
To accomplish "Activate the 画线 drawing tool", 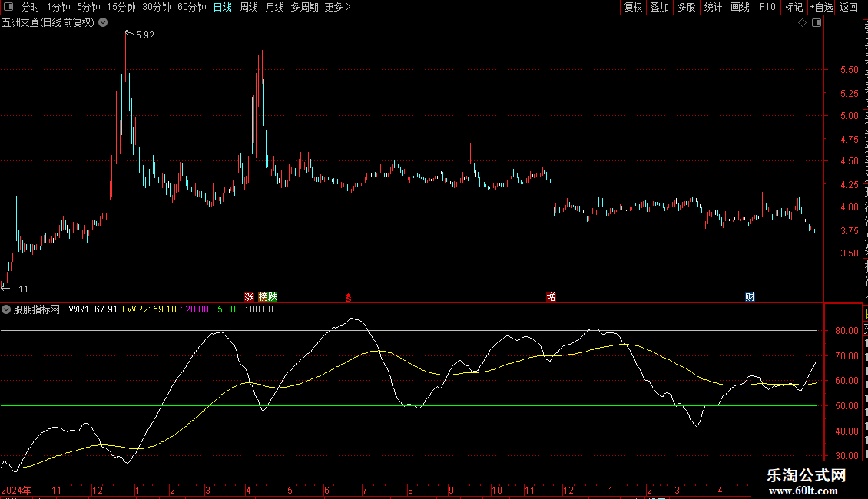I will point(740,7).
